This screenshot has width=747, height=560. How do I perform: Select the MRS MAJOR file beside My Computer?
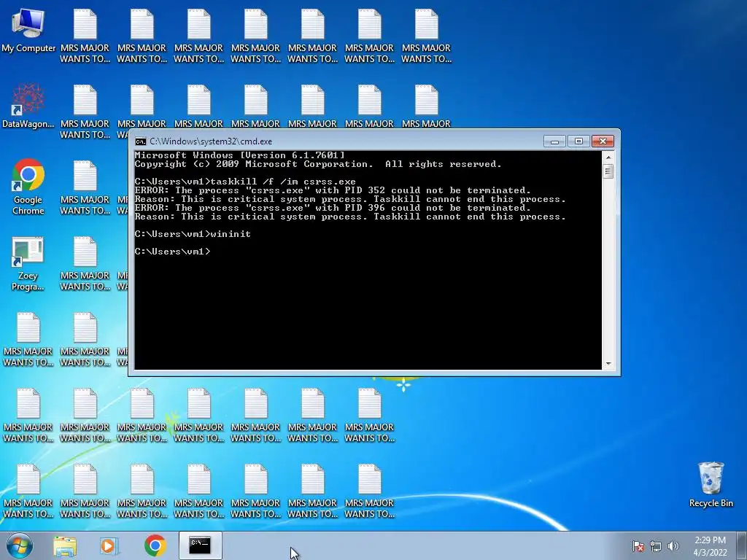coord(85,36)
